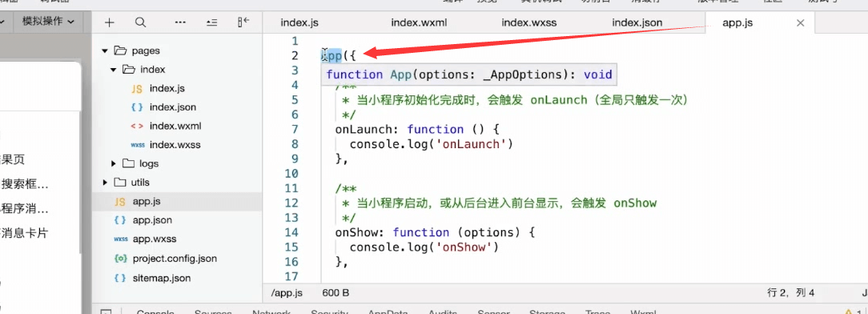Click the 行 2, 列 4 cursor position indicator
This screenshot has width=868, height=314.
point(790,293)
